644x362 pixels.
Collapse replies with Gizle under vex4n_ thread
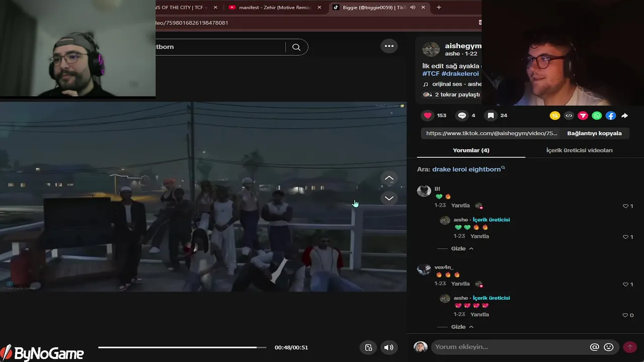click(462, 327)
